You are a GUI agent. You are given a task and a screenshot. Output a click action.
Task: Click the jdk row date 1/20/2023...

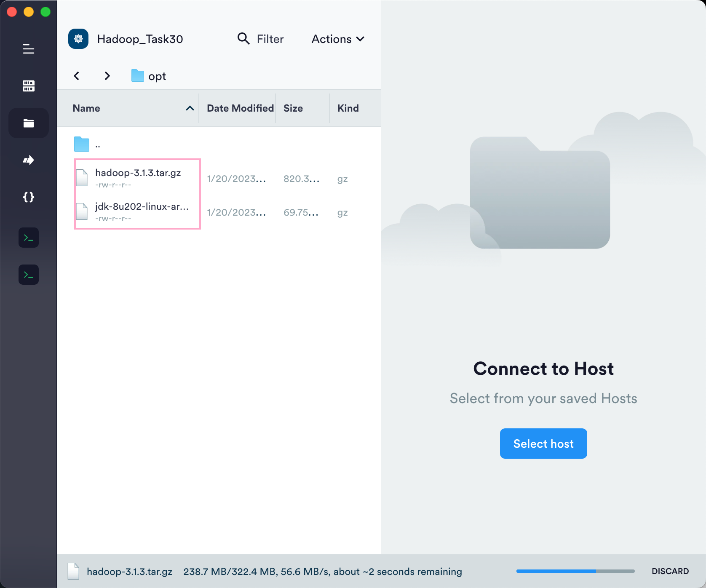point(236,212)
